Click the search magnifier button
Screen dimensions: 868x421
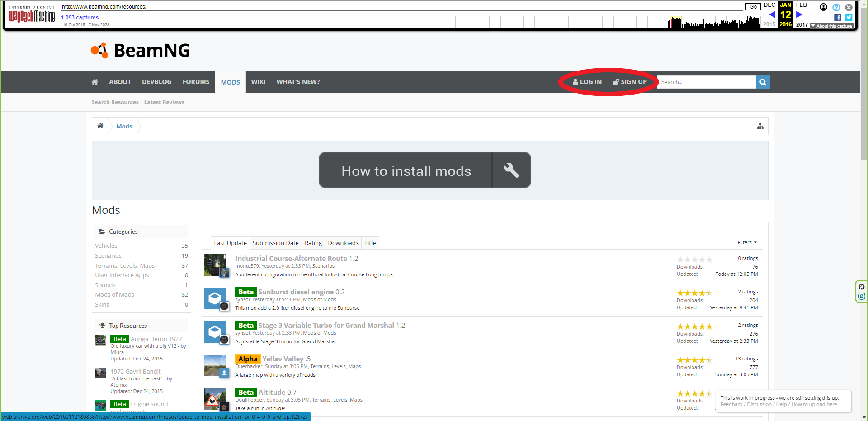[763, 82]
